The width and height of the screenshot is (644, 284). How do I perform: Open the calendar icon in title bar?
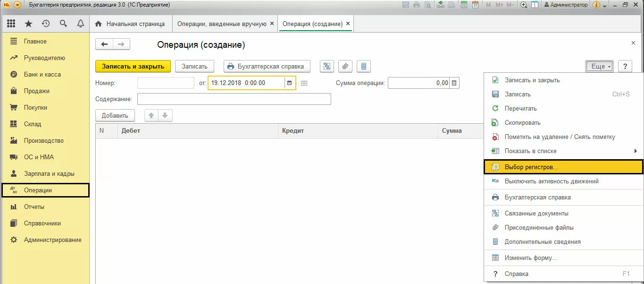click(475, 5)
